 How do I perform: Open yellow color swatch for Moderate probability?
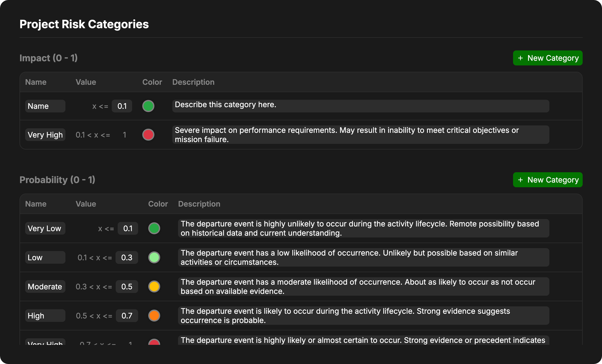coord(154,287)
